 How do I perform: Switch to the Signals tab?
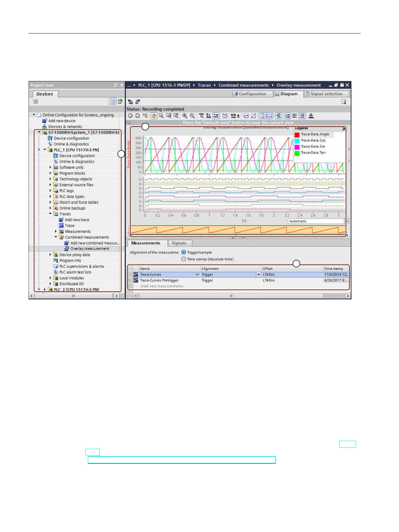[x=179, y=243]
